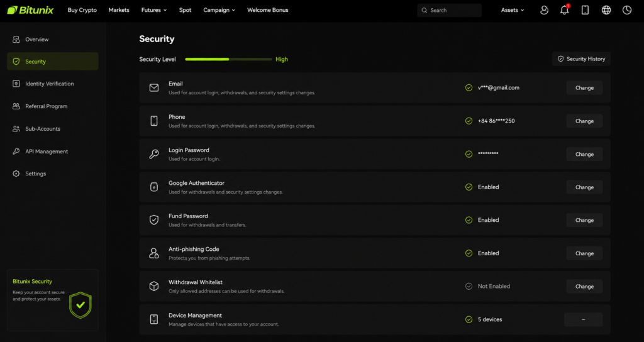The width and height of the screenshot is (644, 342).
Task: Open the Welcome Bonus page
Action: (268, 10)
